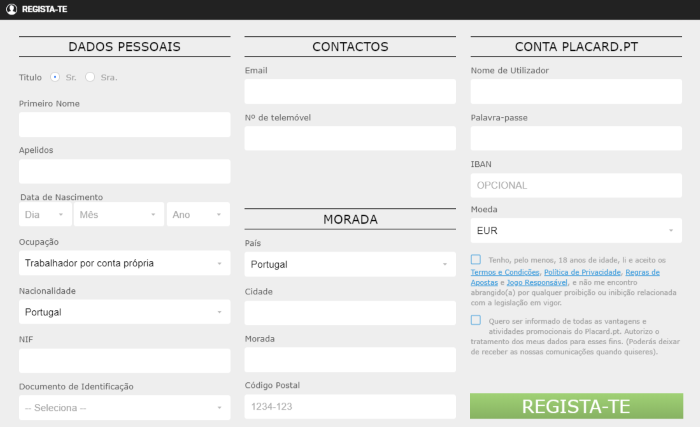Image resolution: width=700 pixels, height=427 pixels.
Task: Click the REGISTA-TE header title text
Action: click(44, 9)
